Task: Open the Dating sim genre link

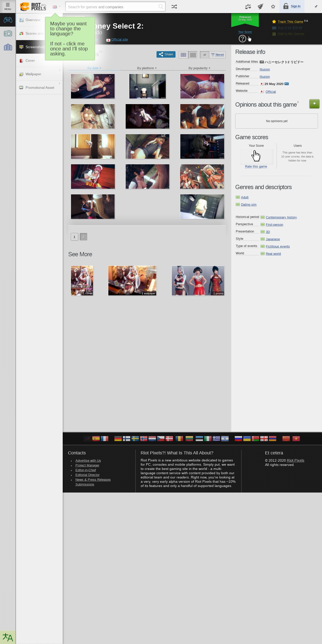Action: (249, 205)
